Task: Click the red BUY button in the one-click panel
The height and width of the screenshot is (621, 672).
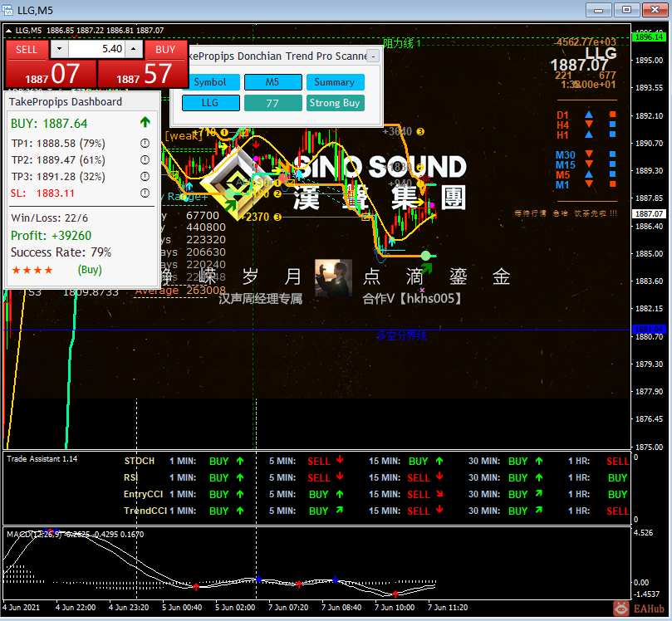Action: click(x=165, y=49)
